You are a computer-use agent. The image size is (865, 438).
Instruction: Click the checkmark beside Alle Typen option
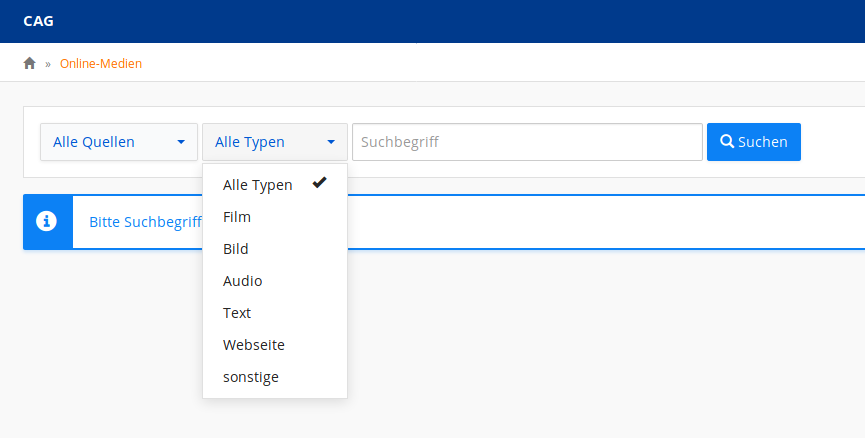320,182
